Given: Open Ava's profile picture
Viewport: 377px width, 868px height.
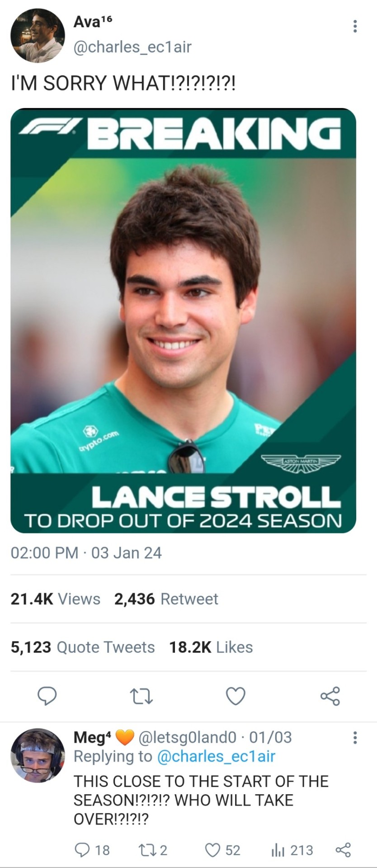Looking at the screenshot, I should point(38,35).
